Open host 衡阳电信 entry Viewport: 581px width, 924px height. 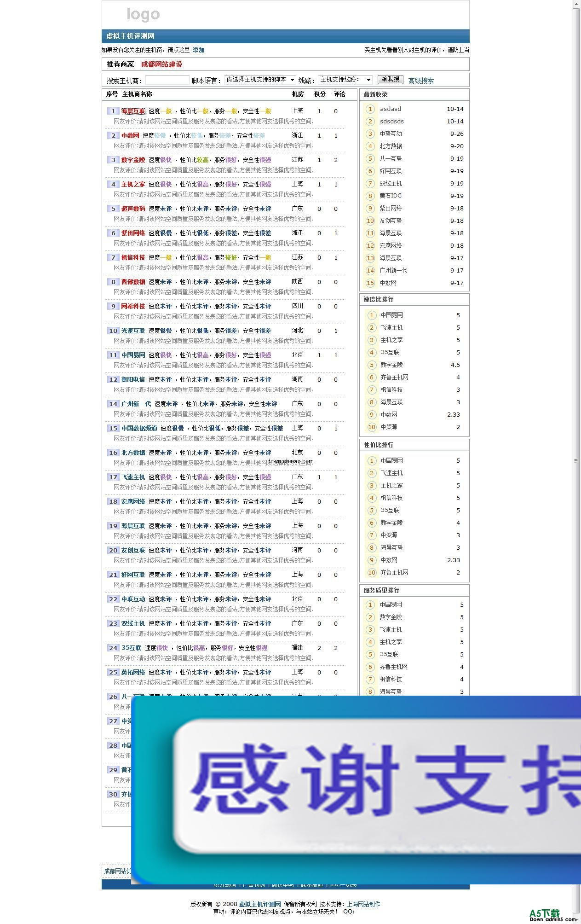tap(133, 379)
